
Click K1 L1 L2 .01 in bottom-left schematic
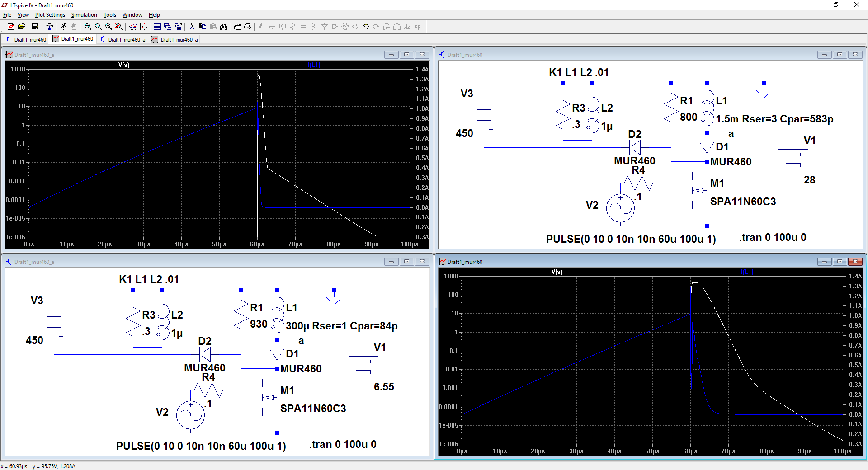[x=149, y=279]
